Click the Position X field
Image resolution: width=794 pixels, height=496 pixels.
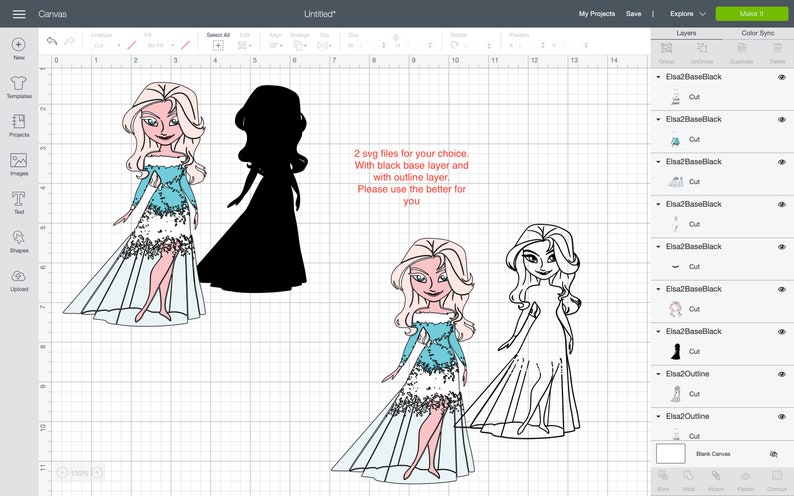click(x=531, y=46)
